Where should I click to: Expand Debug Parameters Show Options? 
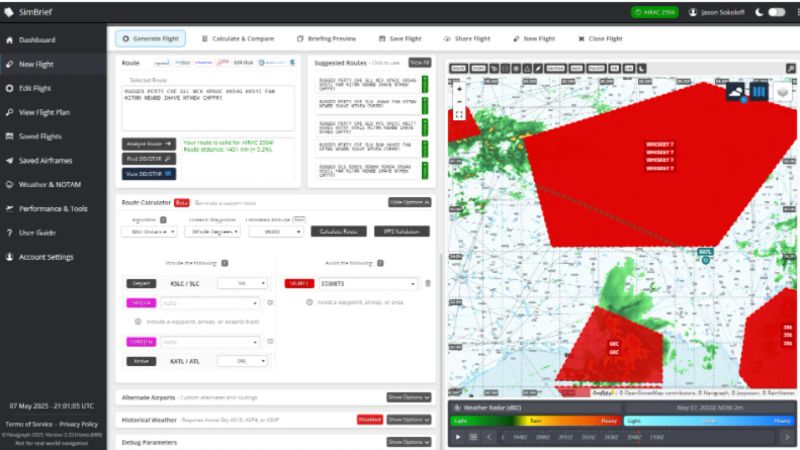click(x=409, y=442)
